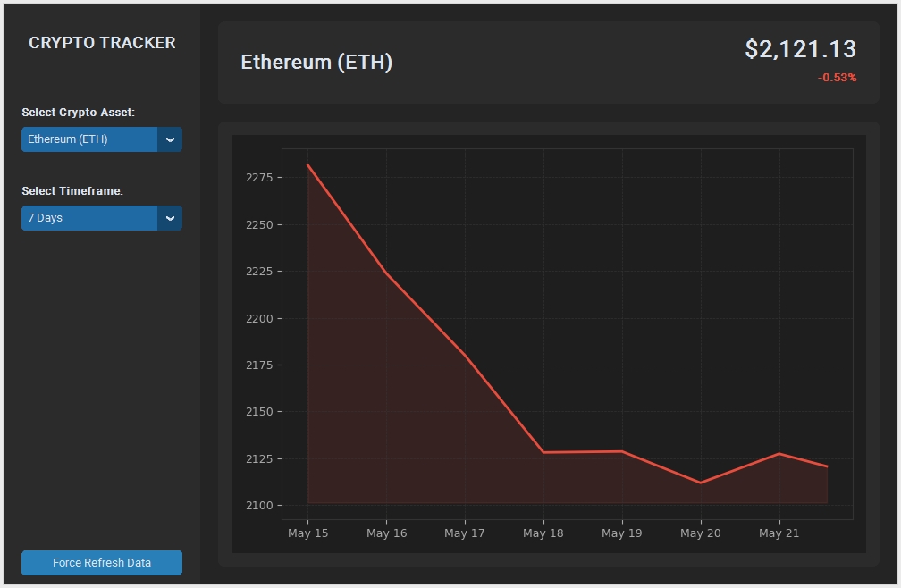This screenshot has width=901, height=588.
Task: Click the 2200 y-axis label
Action: 259,319
